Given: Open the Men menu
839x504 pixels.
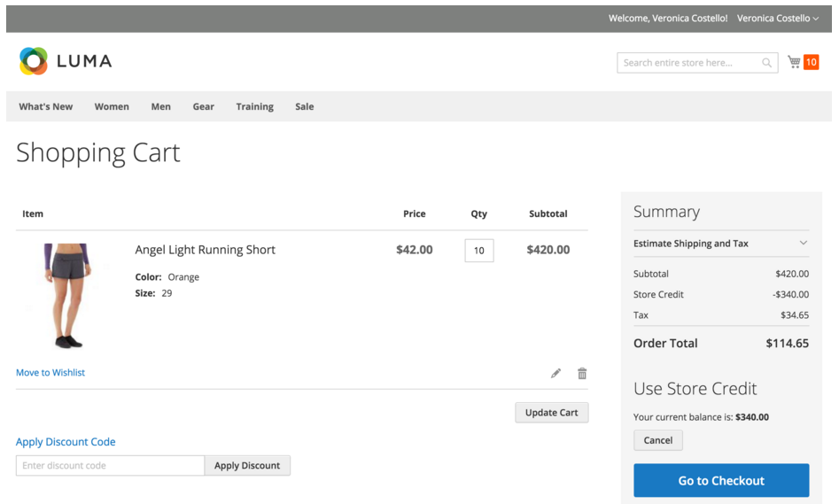Looking at the screenshot, I should 161,106.
